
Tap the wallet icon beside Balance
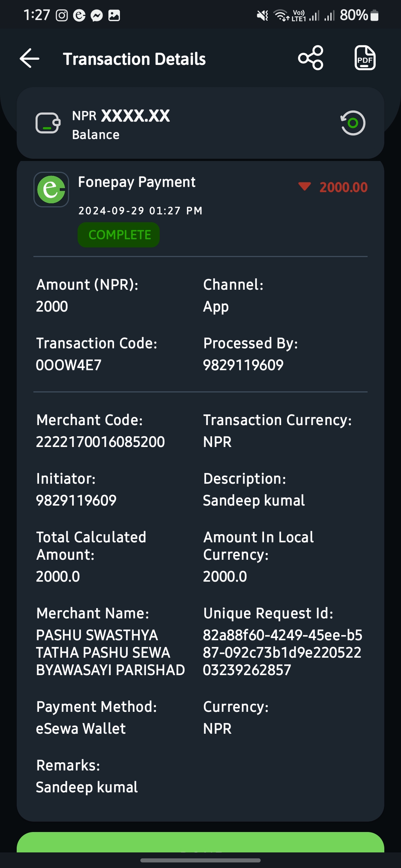tap(48, 123)
